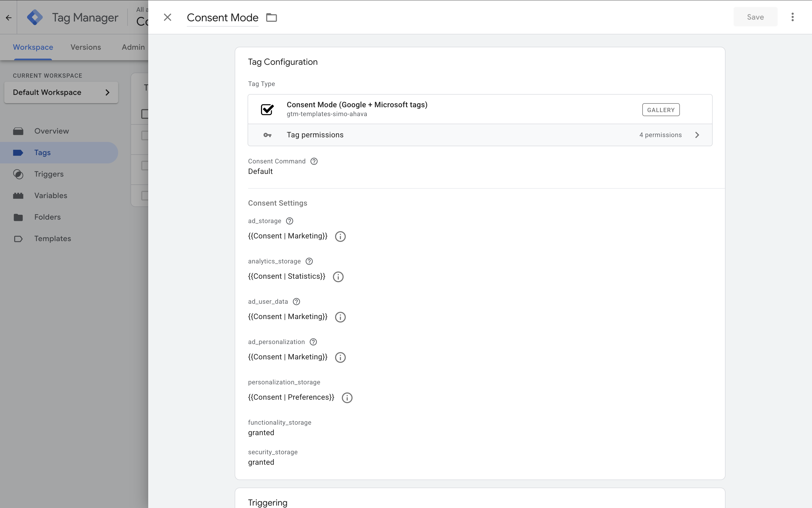
Task: Click the tag permissions key icon
Action: pos(267,135)
